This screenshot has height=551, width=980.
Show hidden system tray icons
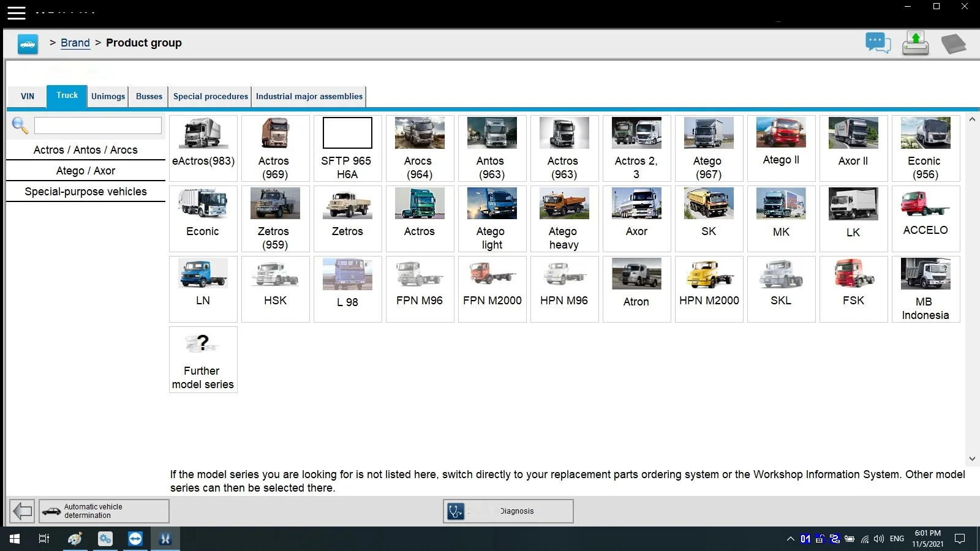(790, 539)
